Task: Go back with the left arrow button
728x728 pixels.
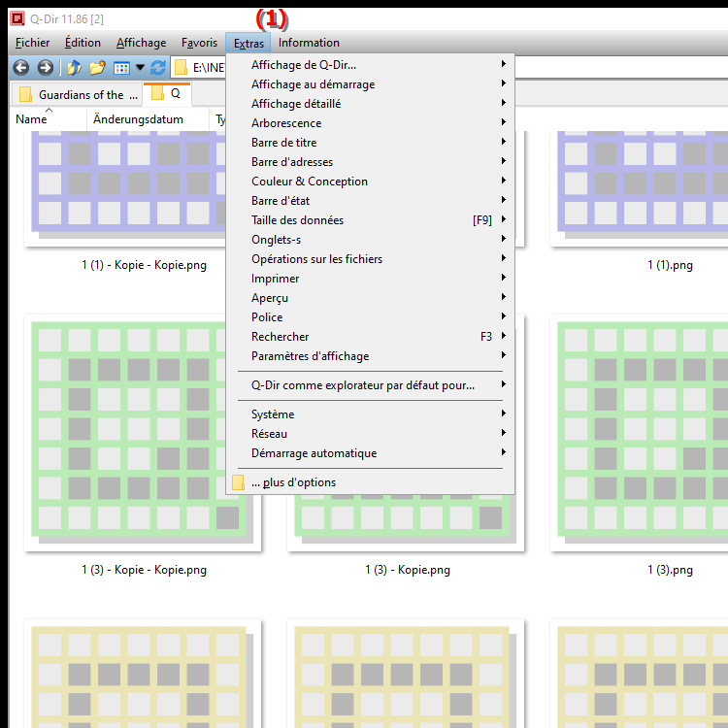Action: (21, 68)
